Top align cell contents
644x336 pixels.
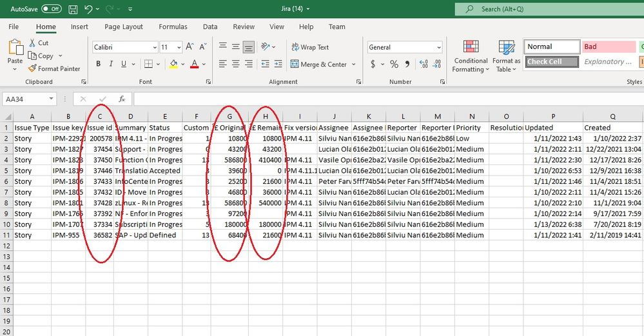point(222,46)
